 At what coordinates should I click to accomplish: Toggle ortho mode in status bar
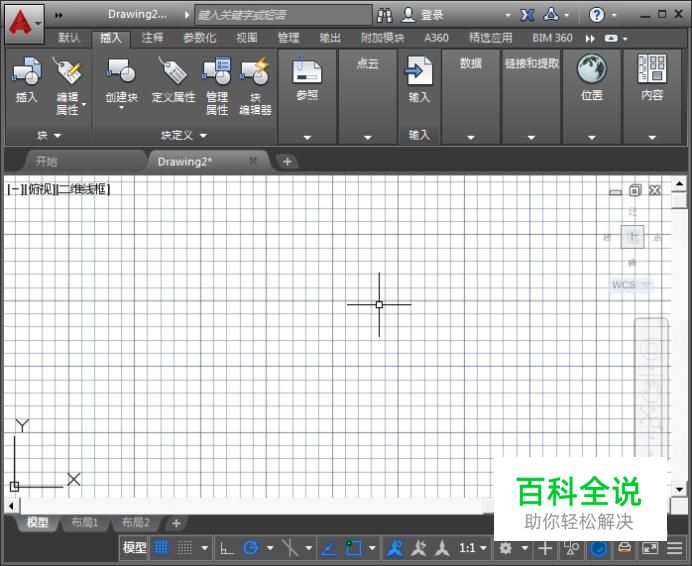click(226, 548)
